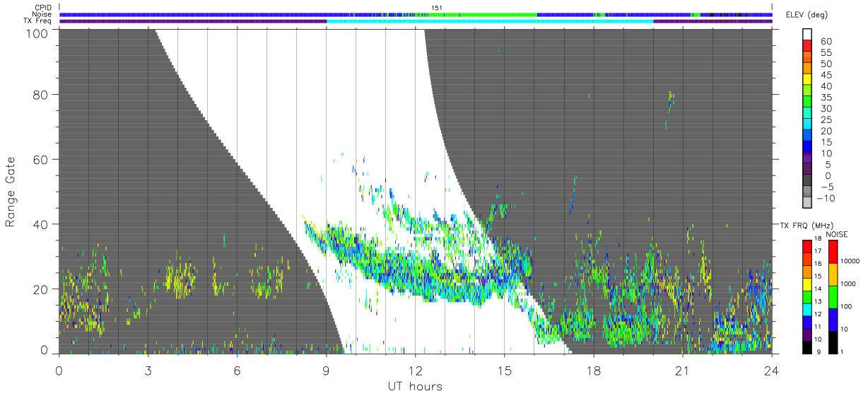Click the 'CPID' label at top left
The image size is (868, 401).
[x=44, y=8]
